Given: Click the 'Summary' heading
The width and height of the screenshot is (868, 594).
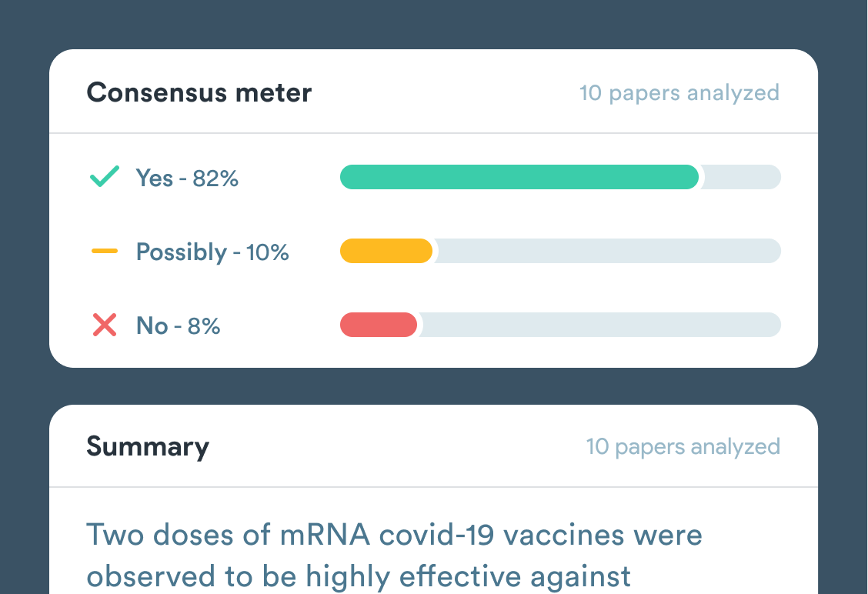Looking at the screenshot, I should 148,446.
